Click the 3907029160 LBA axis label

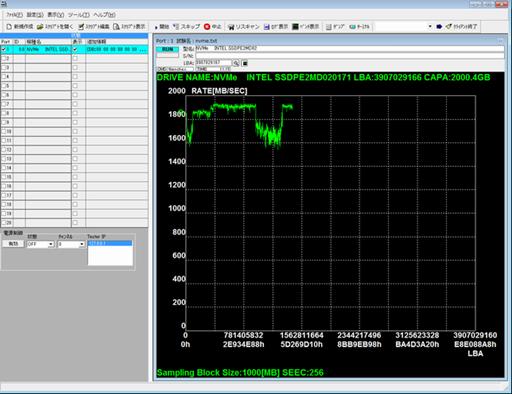point(475,335)
